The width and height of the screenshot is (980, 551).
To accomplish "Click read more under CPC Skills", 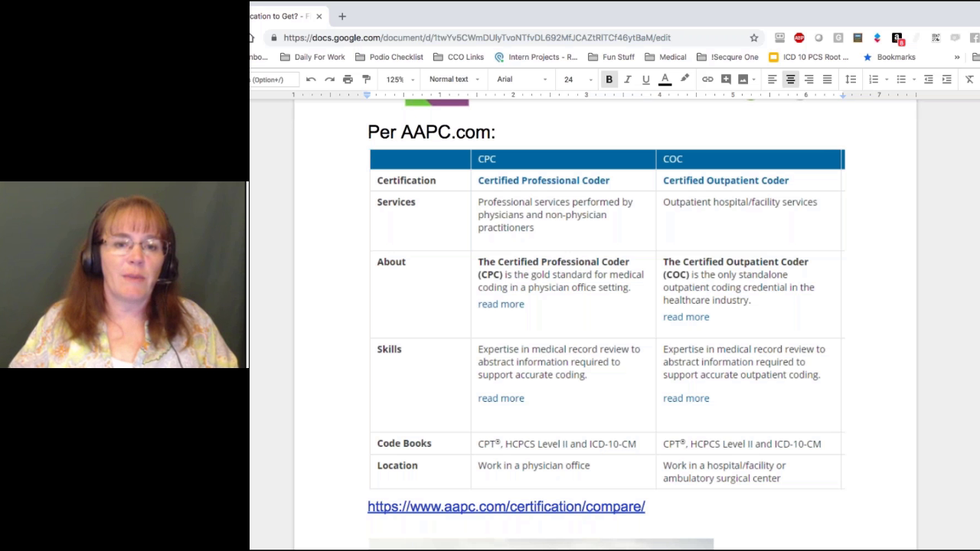I will [x=501, y=399].
